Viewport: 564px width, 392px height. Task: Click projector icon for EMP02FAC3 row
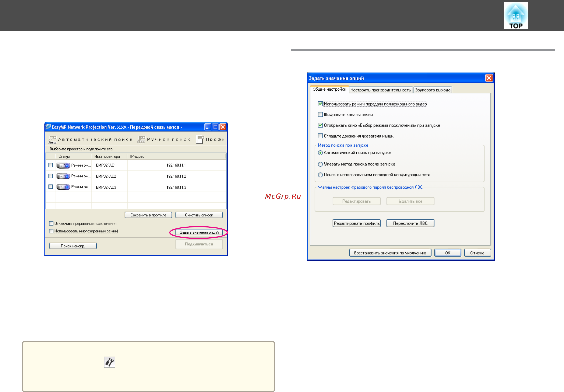63,187
